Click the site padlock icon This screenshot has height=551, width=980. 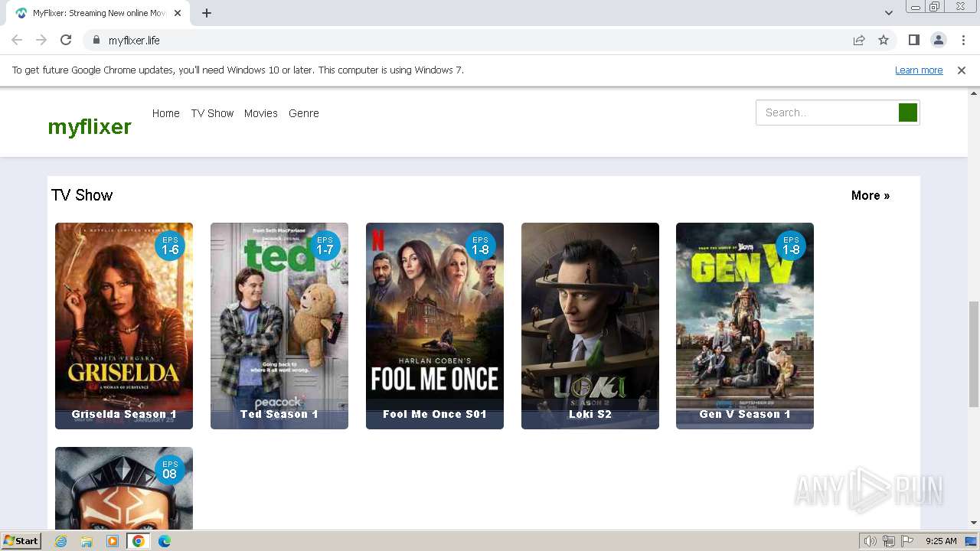[x=96, y=40]
